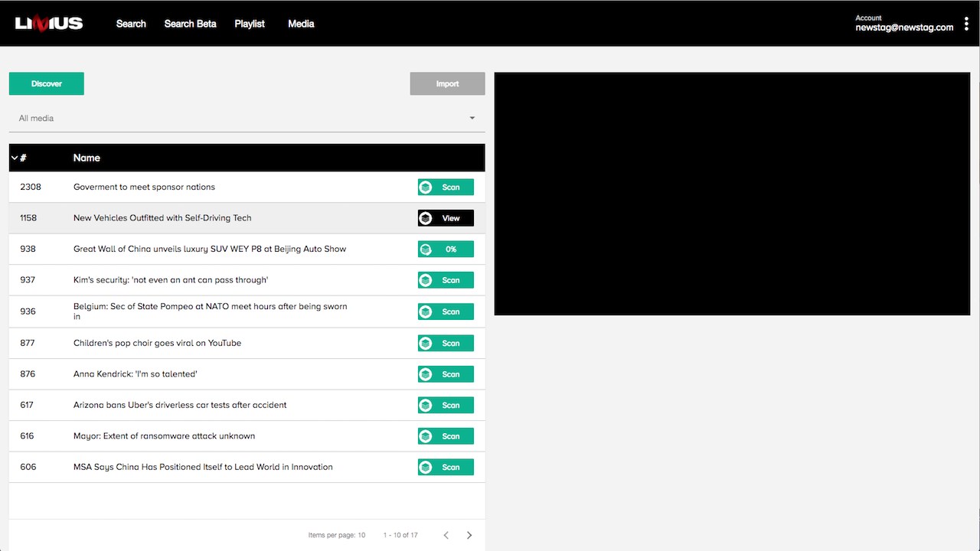Click the 0% progress button for Great Wall
Image resolution: width=980 pixels, height=551 pixels.
pos(446,249)
